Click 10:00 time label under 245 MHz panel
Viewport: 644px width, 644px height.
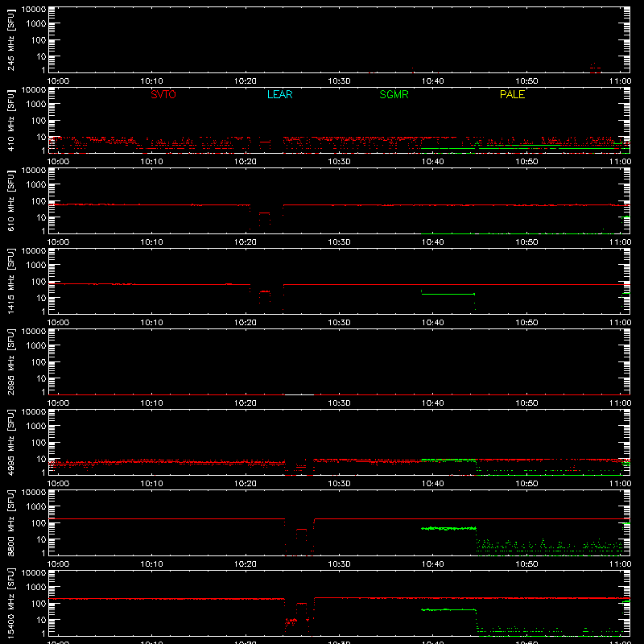coord(58,81)
